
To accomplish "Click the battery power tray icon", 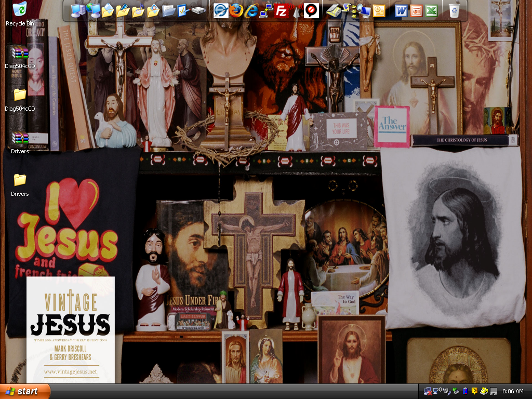I will [x=465, y=391].
